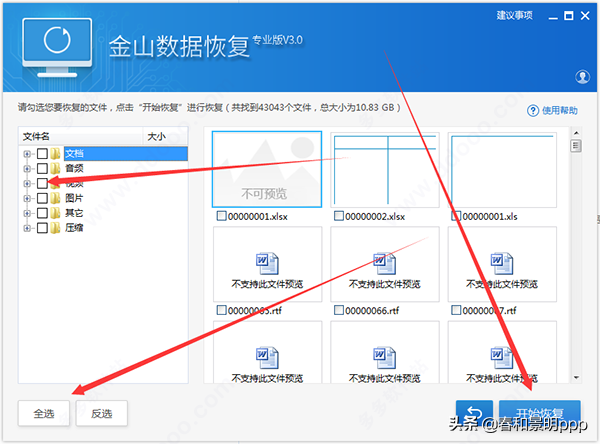This screenshot has width=600, height=444.
Task: Click the 00000001.xlsx file name
Action: click(x=258, y=217)
